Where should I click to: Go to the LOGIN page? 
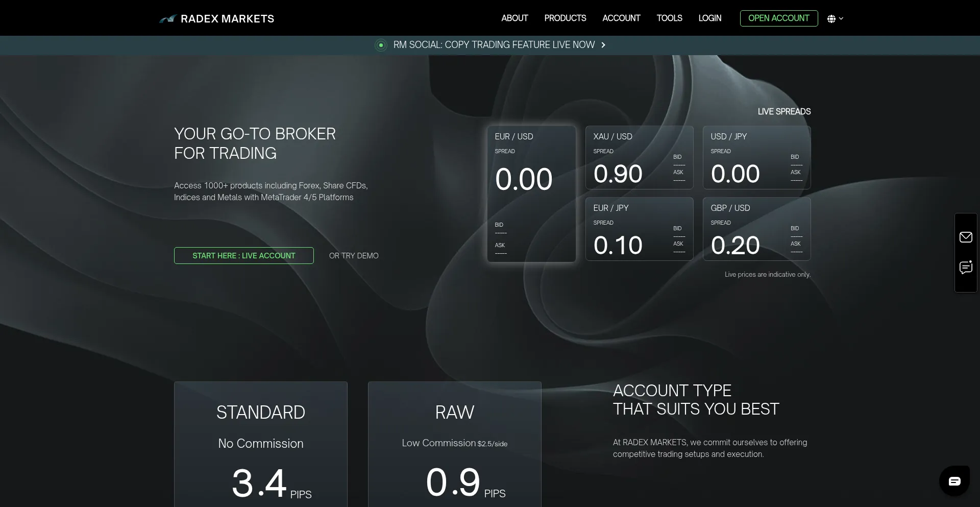click(x=709, y=18)
